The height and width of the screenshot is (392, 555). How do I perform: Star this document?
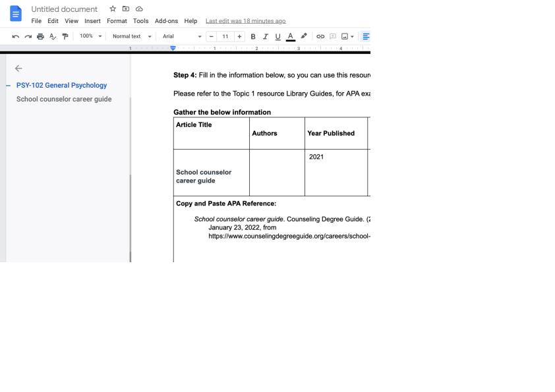[113, 9]
